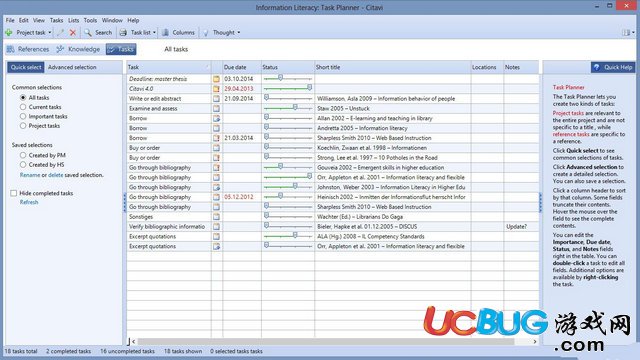Click the Columns toolbar icon

165,32
